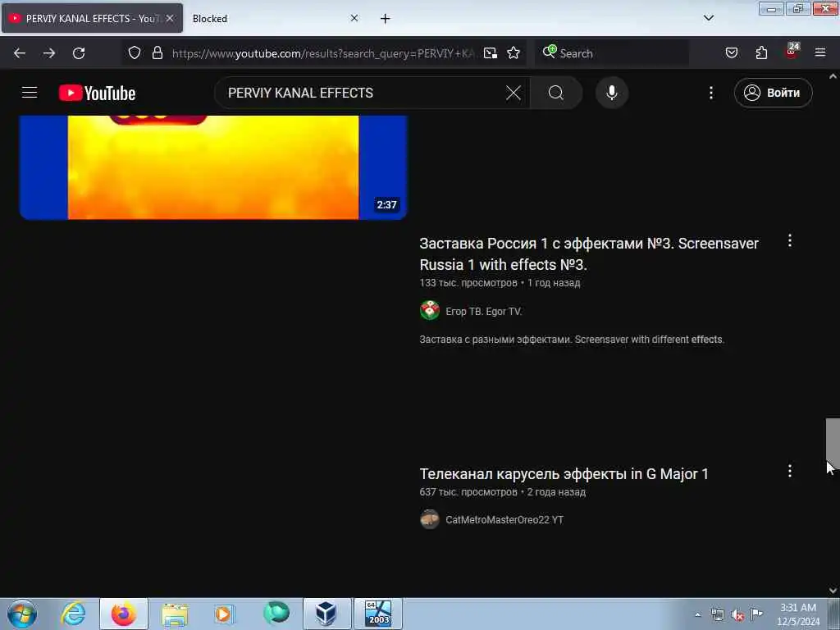Launch Internet Explorer from taskbar

click(x=73, y=614)
